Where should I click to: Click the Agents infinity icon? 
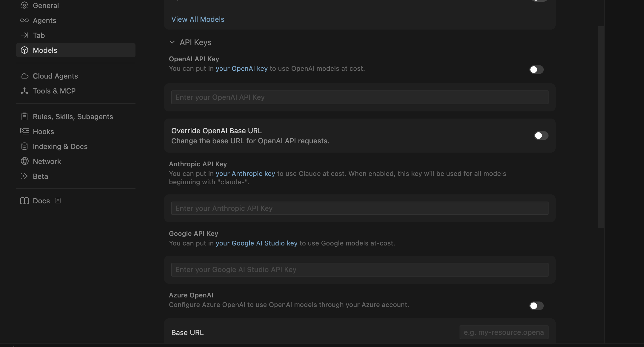[24, 20]
